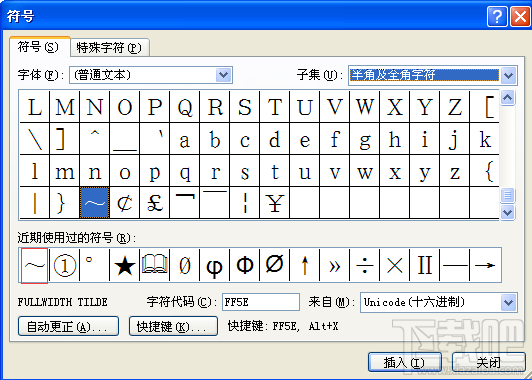
Task: Select the lowercase y in grid
Action: 424,171
